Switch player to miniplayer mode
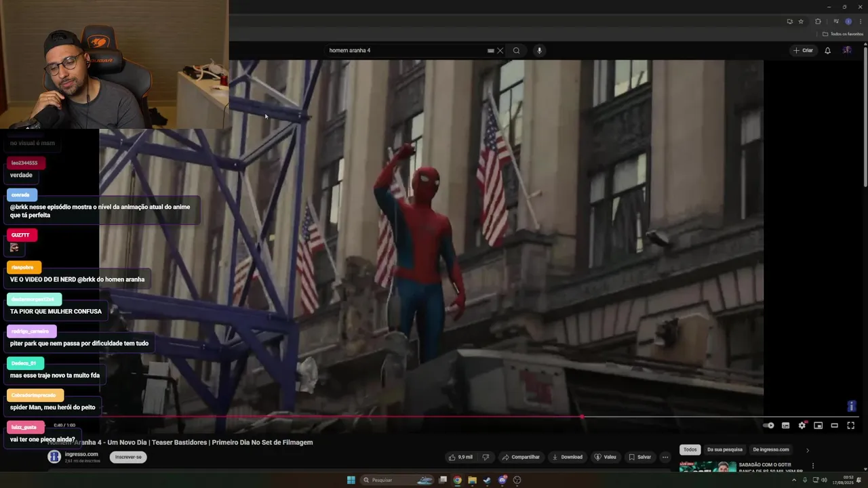This screenshot has height=488, width=868. [x=818, y=426]
